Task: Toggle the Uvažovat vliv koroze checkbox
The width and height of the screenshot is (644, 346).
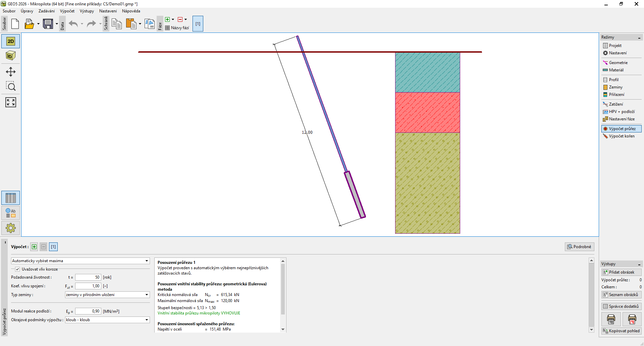Action: point(17,269)
